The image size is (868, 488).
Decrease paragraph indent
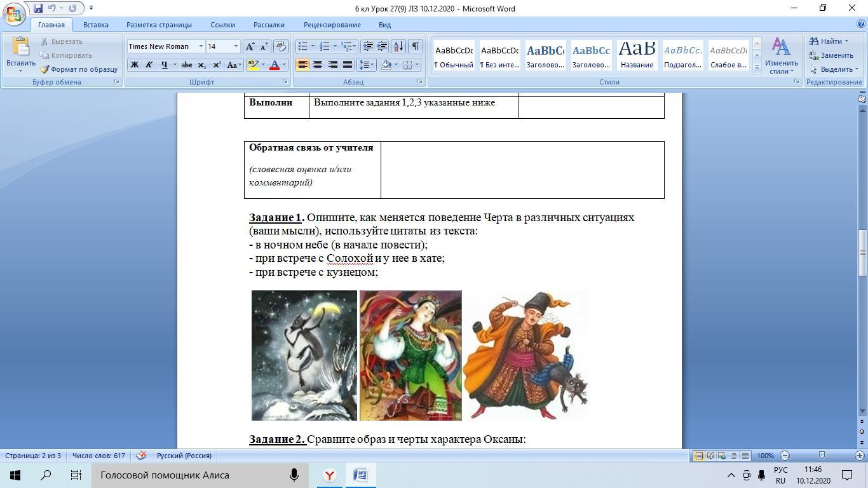[x=368, y=46]
